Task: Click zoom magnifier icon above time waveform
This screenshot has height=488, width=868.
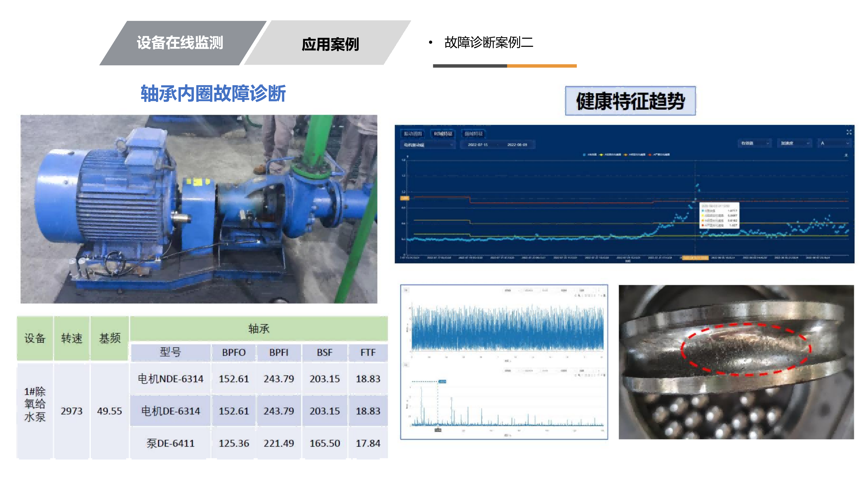Action: [x=579, y=296]
